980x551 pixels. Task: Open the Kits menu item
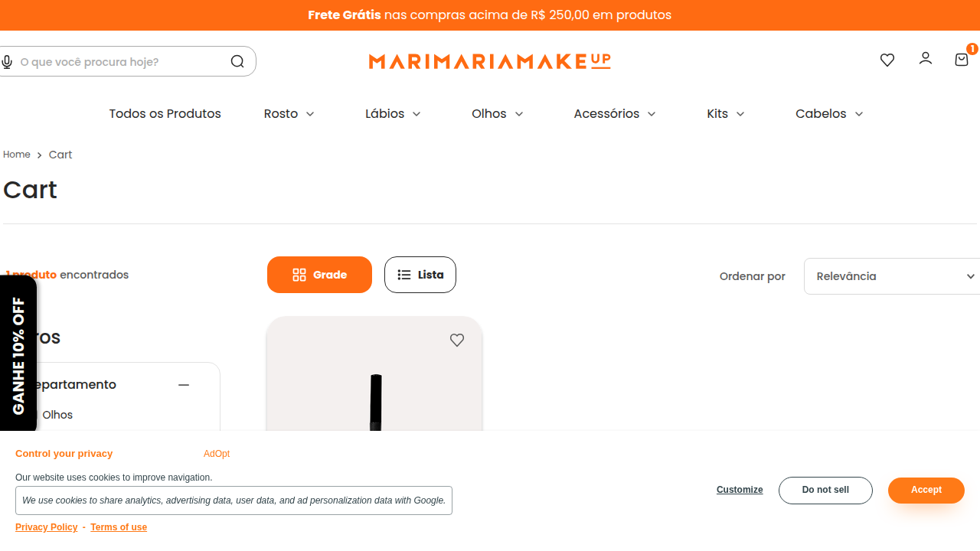click(726, 113)
